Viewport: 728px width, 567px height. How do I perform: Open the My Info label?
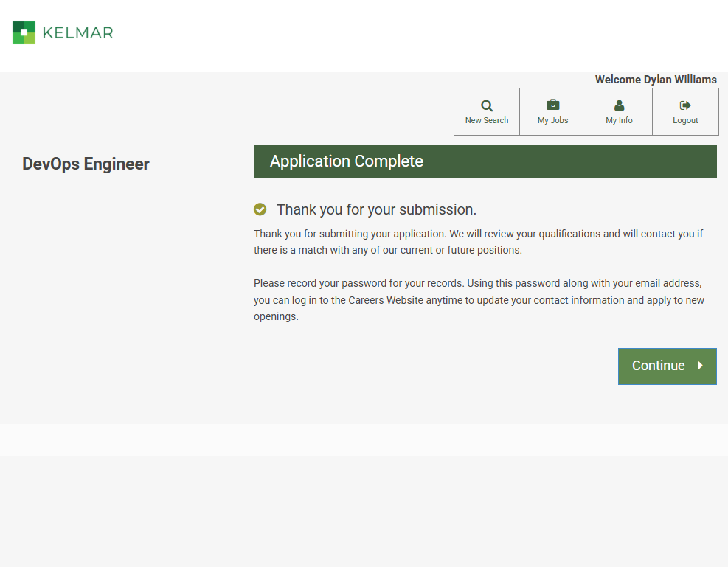click(620, 120)
